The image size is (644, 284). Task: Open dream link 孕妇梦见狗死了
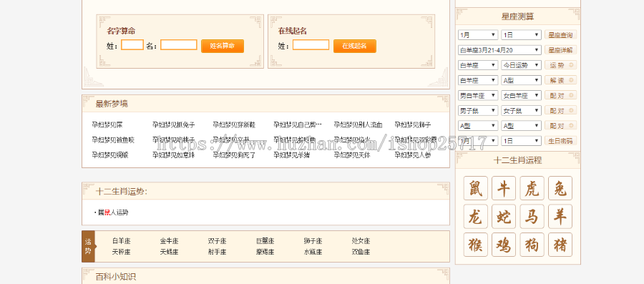point(234,155)
